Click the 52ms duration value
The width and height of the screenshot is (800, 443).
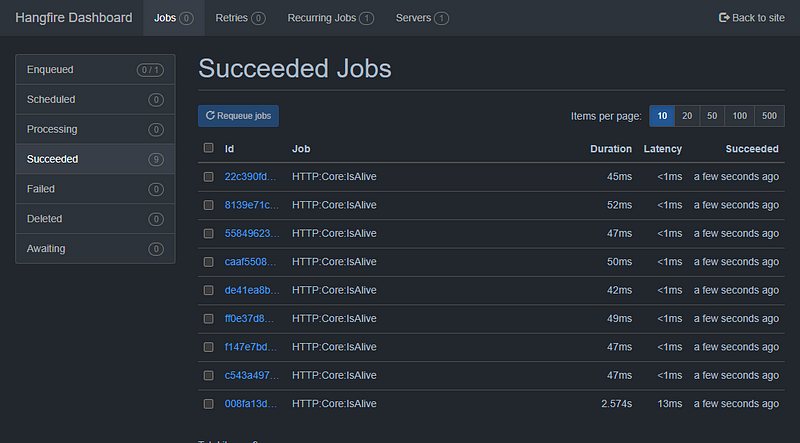(x=619, y=205)
